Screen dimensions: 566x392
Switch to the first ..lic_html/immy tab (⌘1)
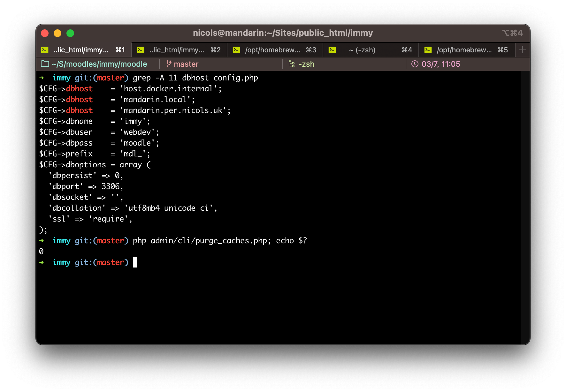point(83,50)
